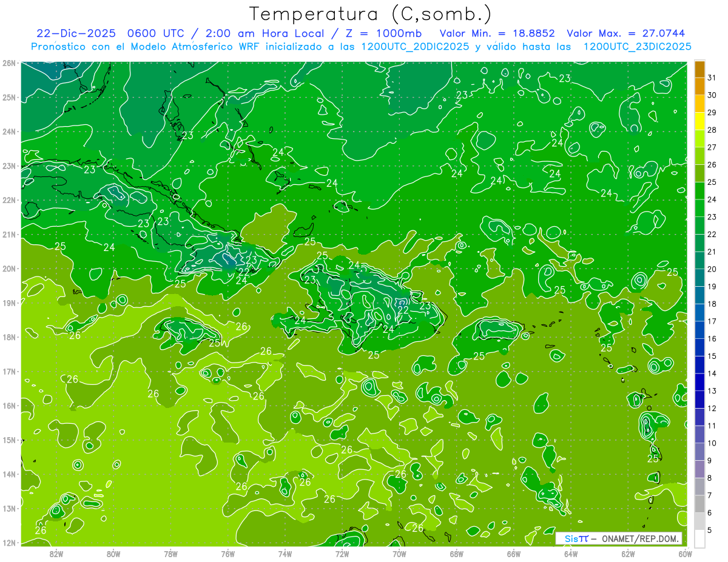Click the 21 label on the color scale
Screen dimensions: 728x562
(712, 252)
